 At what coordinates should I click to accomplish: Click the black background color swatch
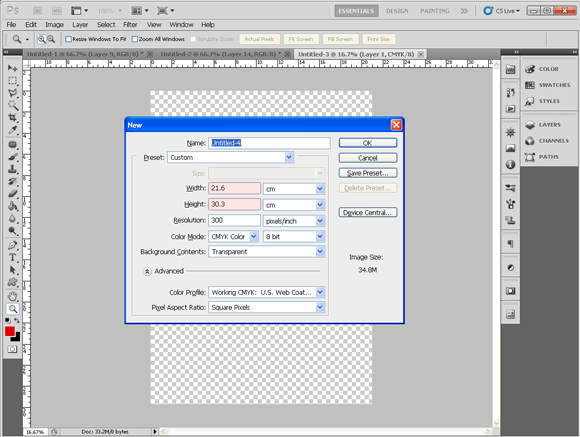17,337
